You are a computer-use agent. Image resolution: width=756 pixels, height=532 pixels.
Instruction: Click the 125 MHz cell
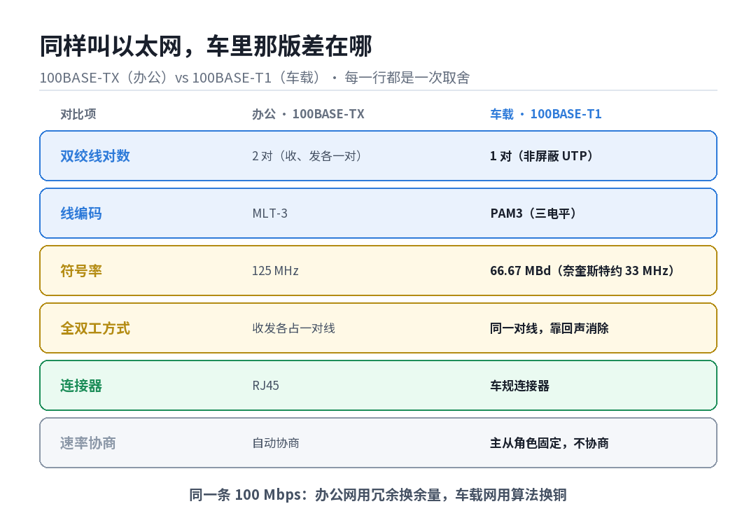pos(275,271)
